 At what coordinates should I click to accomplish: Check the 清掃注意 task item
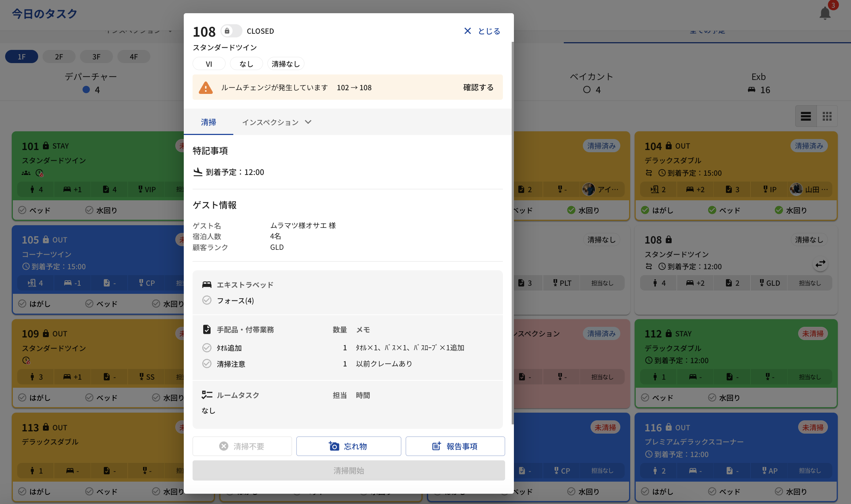pos(207,364)
